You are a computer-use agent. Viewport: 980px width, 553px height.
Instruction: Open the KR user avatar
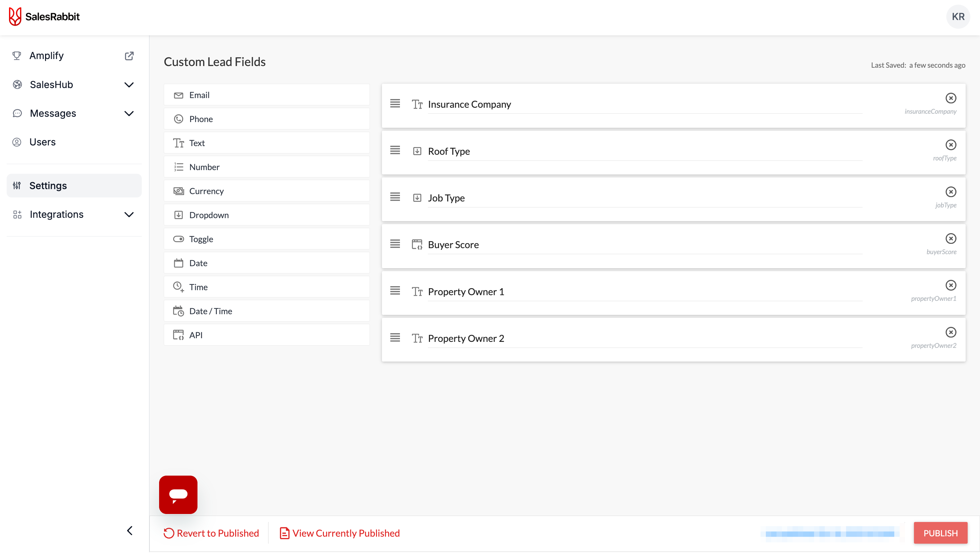(x=958, y=17)
